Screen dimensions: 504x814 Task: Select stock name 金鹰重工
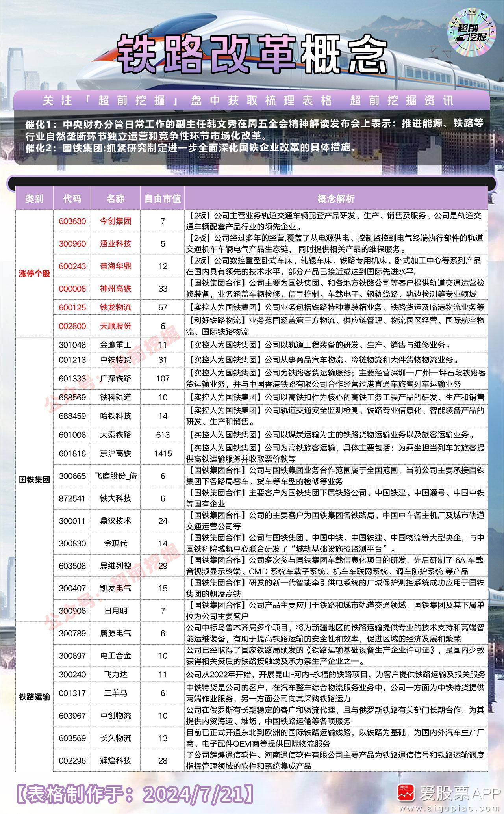[115, 345]
